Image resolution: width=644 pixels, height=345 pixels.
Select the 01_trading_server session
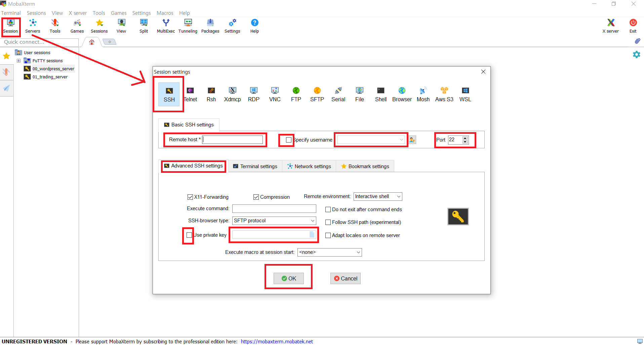point(46,77)
